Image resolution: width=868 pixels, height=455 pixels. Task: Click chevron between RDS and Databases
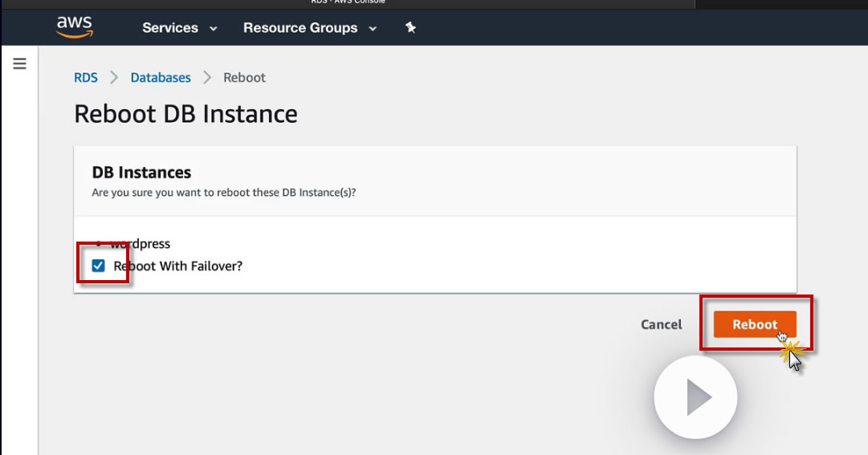coord(114,78)
